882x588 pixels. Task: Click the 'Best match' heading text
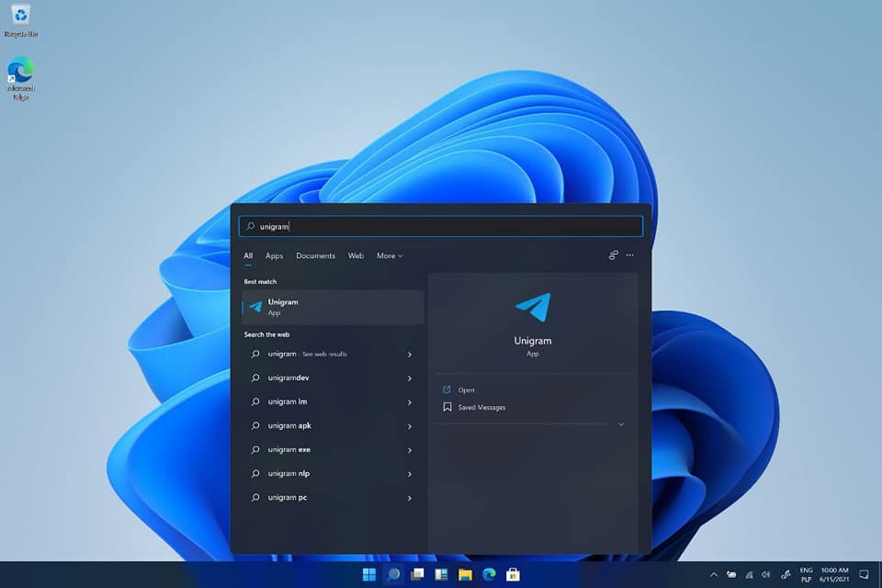(260, 281)
